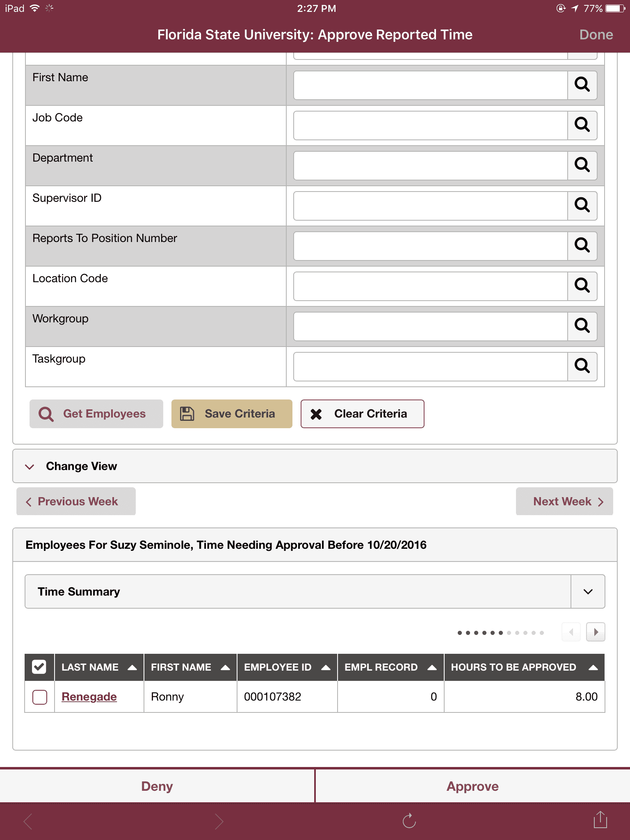This screenshot has width=630, height=840.
Task: Open the Taskgroup search icon
Action: 582,366
